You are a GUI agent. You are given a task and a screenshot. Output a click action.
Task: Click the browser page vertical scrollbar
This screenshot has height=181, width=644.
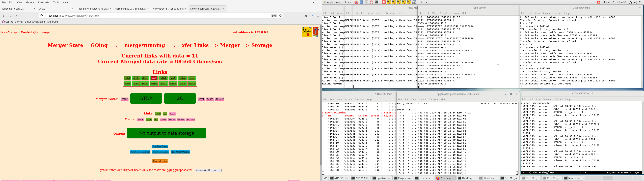(321, 95)
